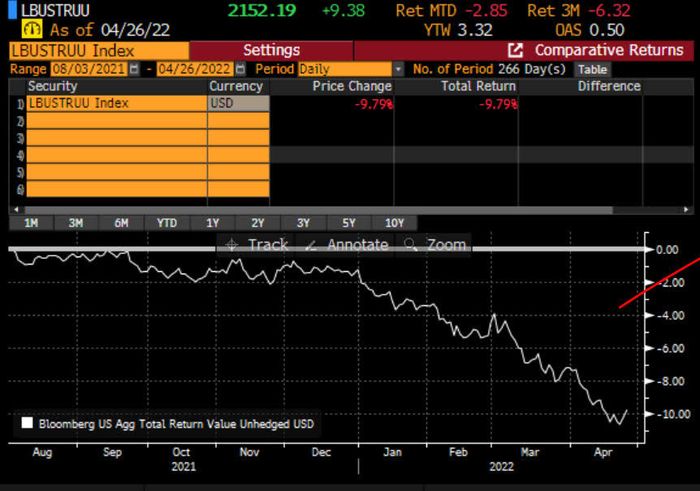Click the -9.79% Price Change value
Screen dimensions: 700x491
(374, 104)
